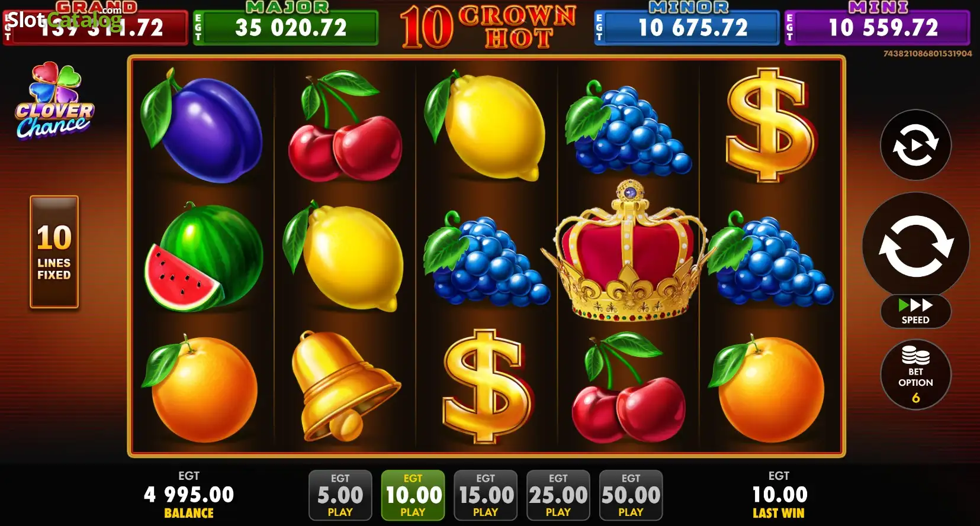The width and height of the screenshot is (980, 526).
Task: Choose the 15.00 play bet
Action: [486, 495]
